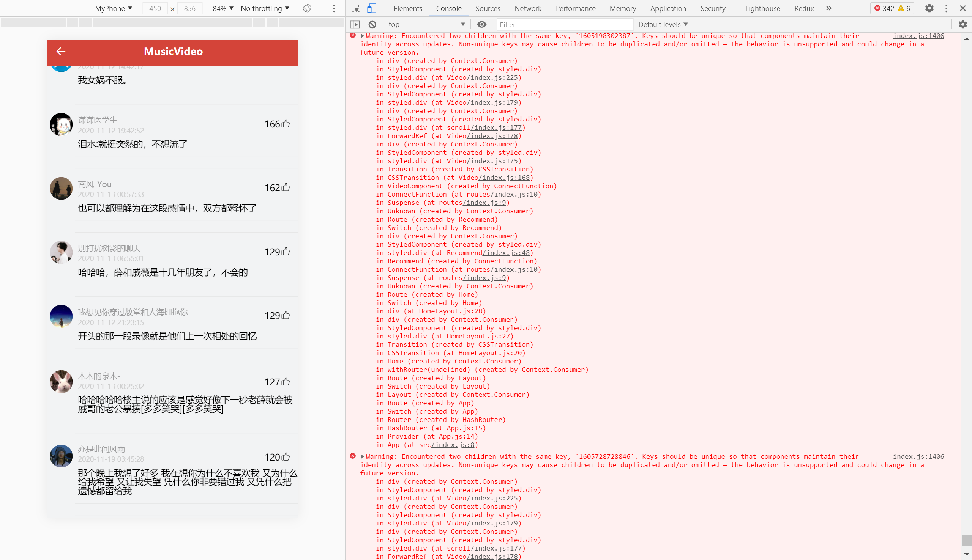972x560 pixels.
Task: Like the comment with 166 thumbs-up
Action: 286,124
